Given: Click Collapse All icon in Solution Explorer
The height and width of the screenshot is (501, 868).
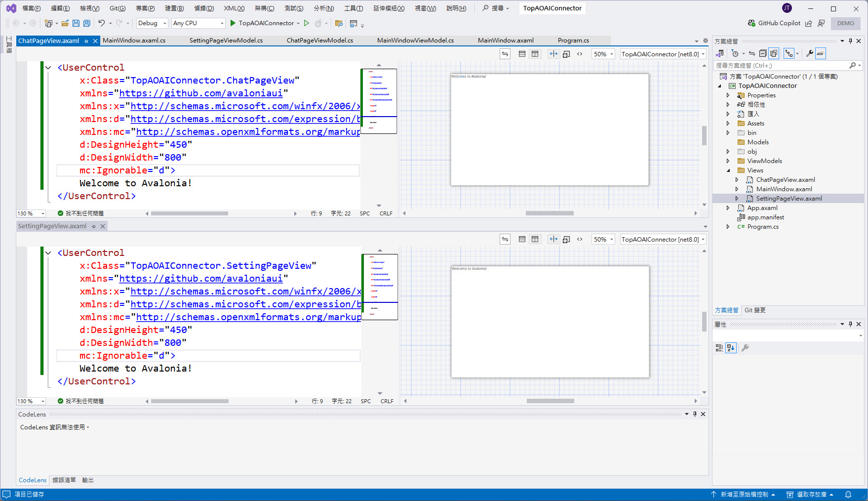Looking at the screenshot, I should click(x=763, y=53).
